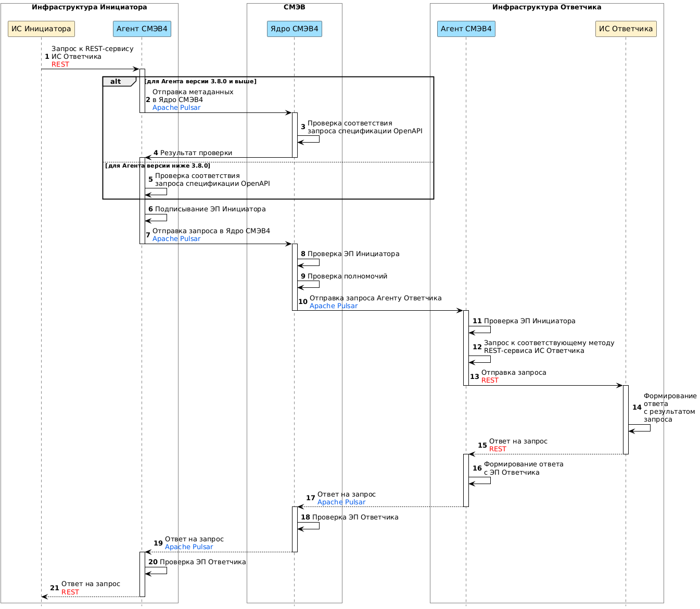700x609 pixels.
Task: Click step 10 Отправка запроса Агенту Ответчика
Action: pyautogui.click(x=375, y=298)
